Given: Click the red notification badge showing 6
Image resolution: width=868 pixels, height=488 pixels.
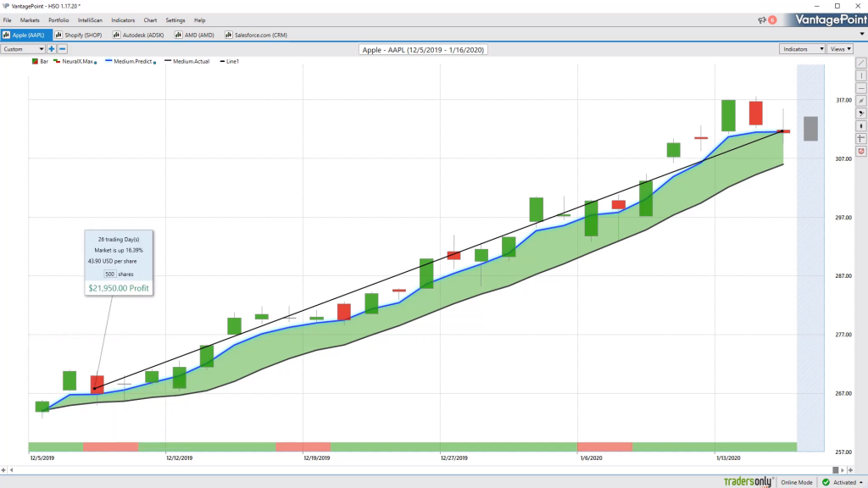Looking at the screenshot, I should 772,20.
